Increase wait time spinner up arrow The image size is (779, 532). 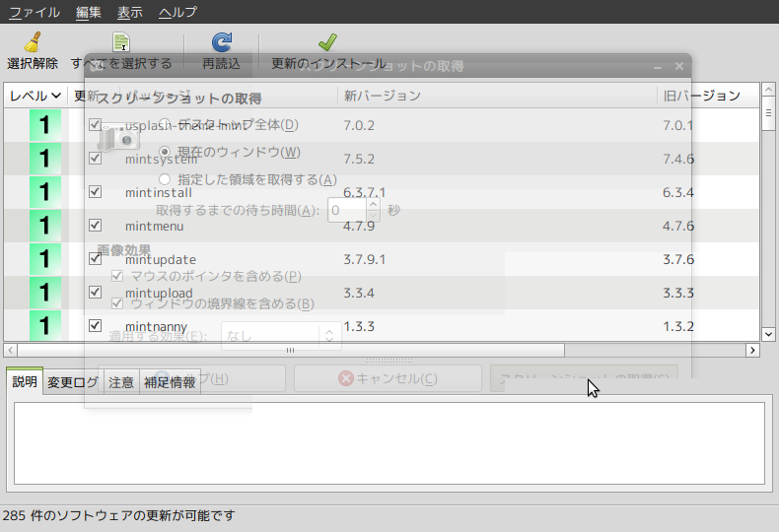pyautogui.click(x=374, y=204)
